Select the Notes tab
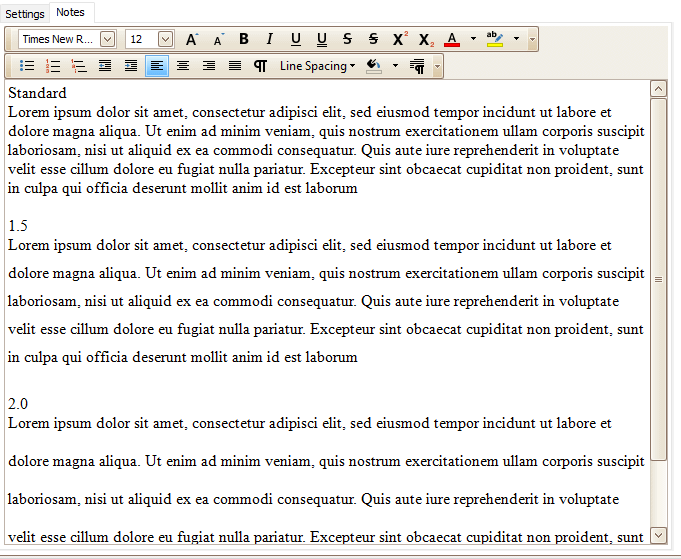This screenshot has height=559, width=681. 70,12
